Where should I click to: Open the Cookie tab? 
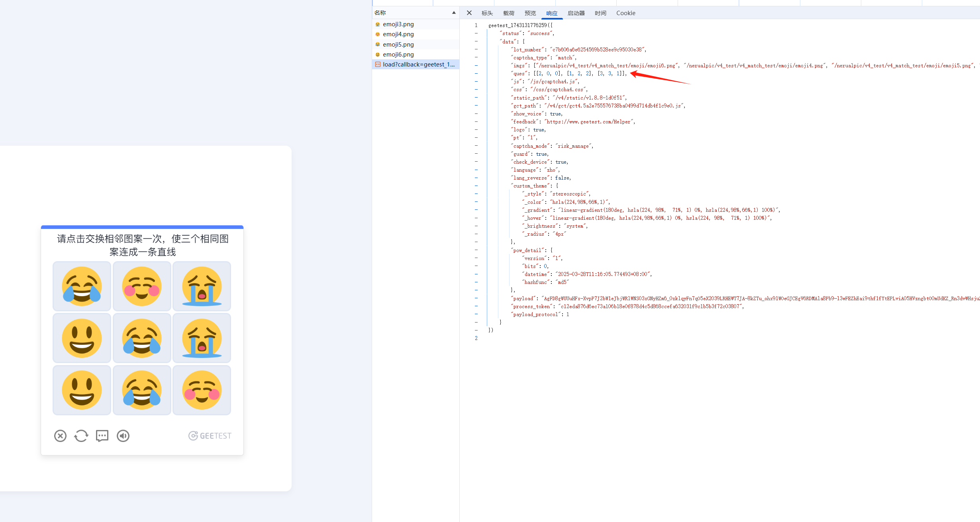coord(625,13)
